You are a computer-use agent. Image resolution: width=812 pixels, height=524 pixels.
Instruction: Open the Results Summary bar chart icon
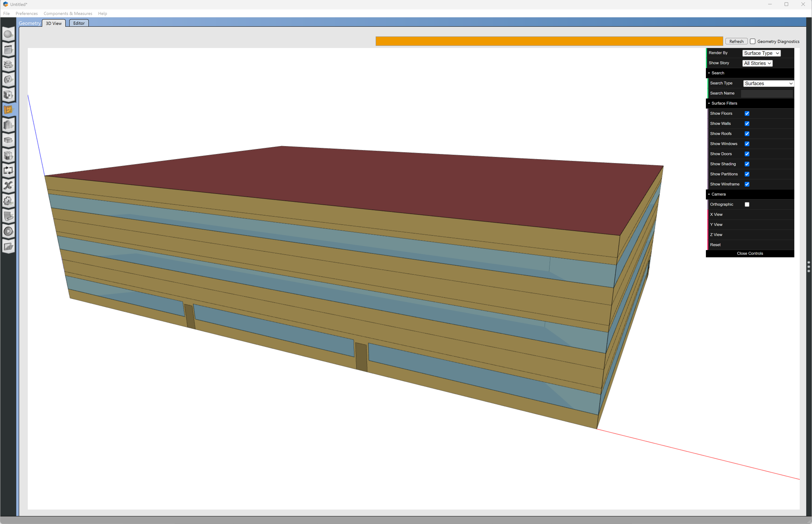click(x=8, y=247)
